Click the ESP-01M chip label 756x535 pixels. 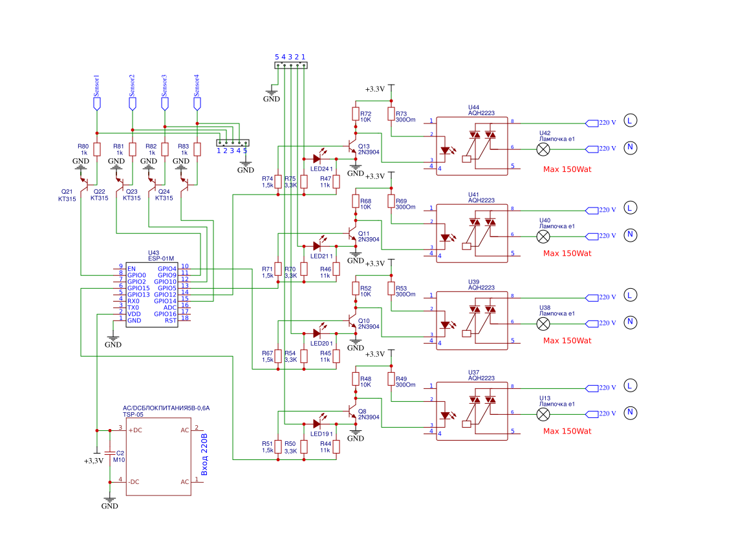[x=161, y=258]
